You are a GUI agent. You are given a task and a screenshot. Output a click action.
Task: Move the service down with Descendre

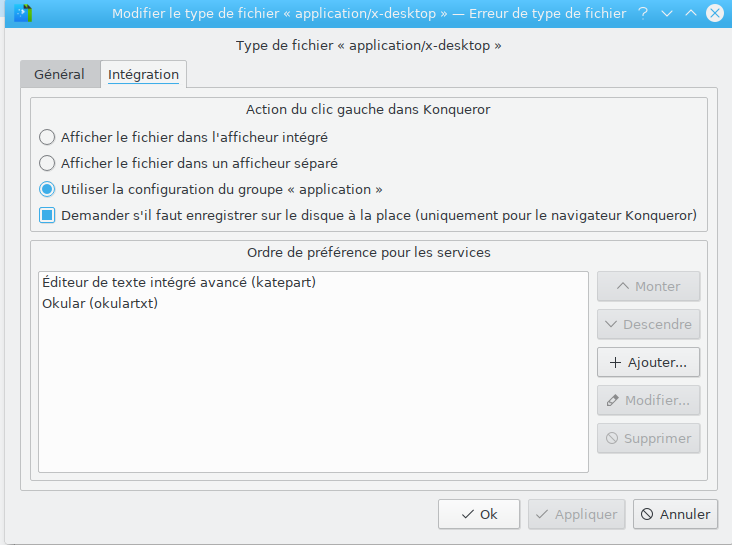point(648,324)
